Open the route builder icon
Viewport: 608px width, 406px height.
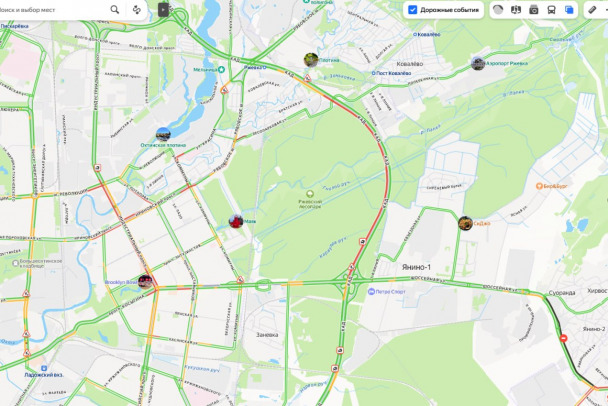pos(136,9)
